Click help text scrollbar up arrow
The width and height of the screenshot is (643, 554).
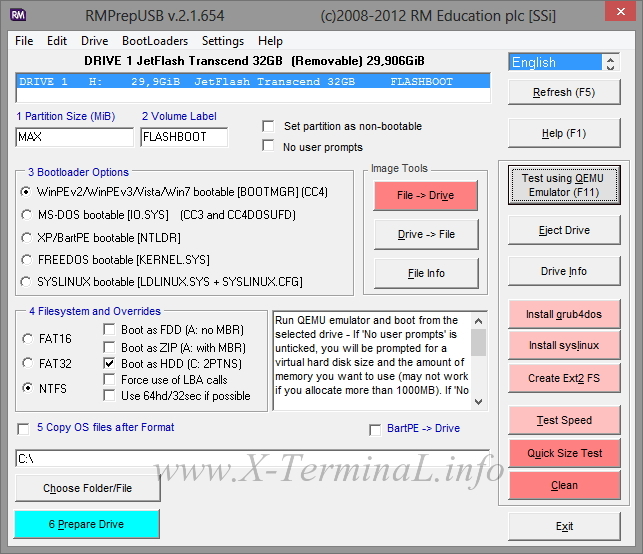click(x=478, y=321)
